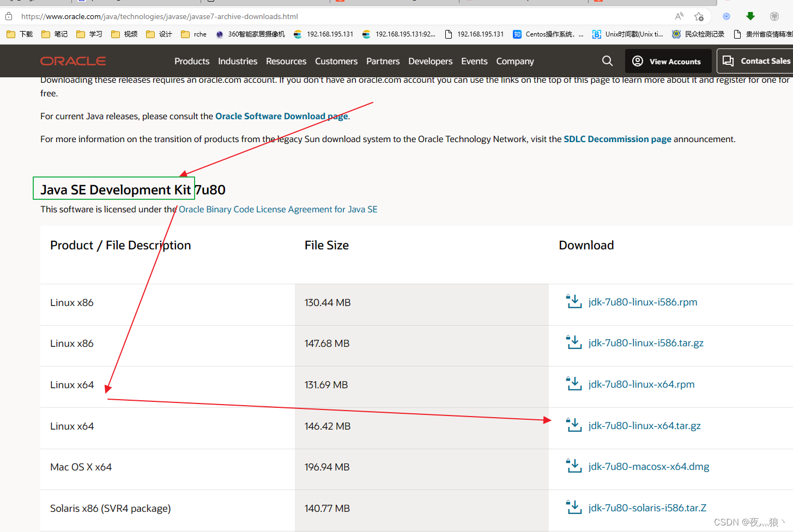
Task: Open the 下载 bookmark folder
Action: [x=20, y=34]
